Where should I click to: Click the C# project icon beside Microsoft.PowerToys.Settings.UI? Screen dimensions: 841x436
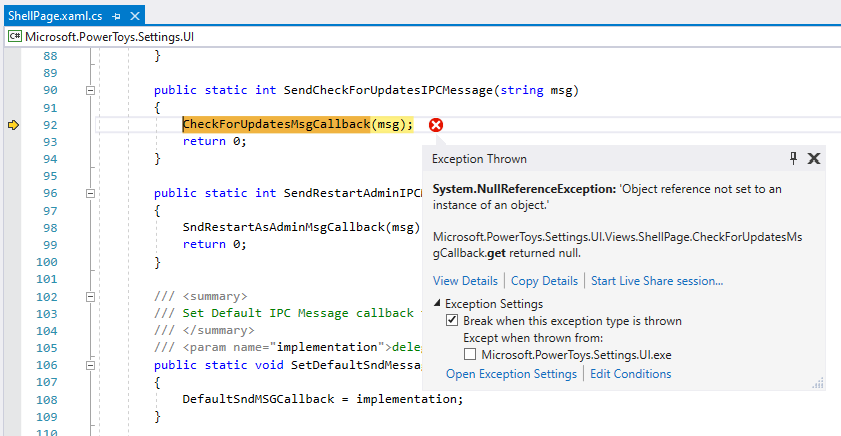point(15,36)
